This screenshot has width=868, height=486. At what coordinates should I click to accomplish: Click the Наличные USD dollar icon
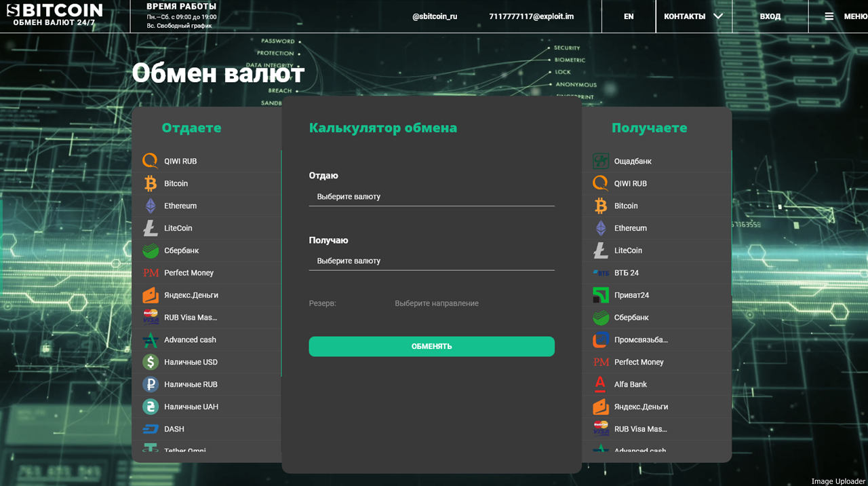151,362
